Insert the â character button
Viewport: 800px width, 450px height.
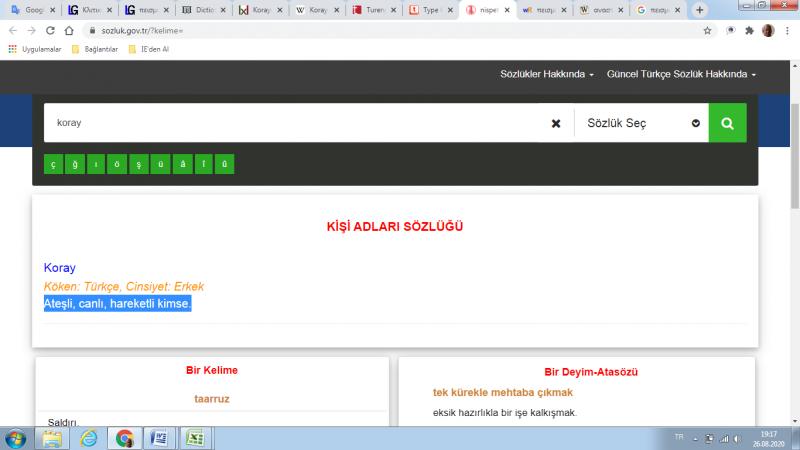(183, 164)
